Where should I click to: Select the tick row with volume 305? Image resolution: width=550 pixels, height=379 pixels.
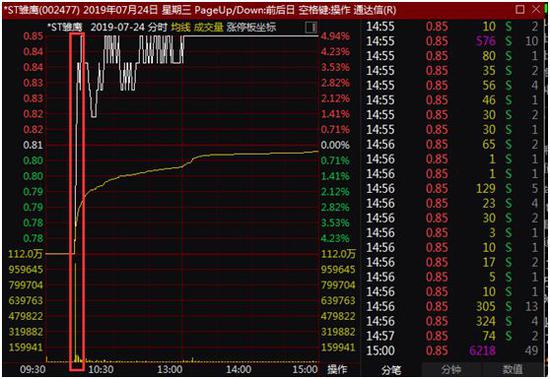point(452,306)
